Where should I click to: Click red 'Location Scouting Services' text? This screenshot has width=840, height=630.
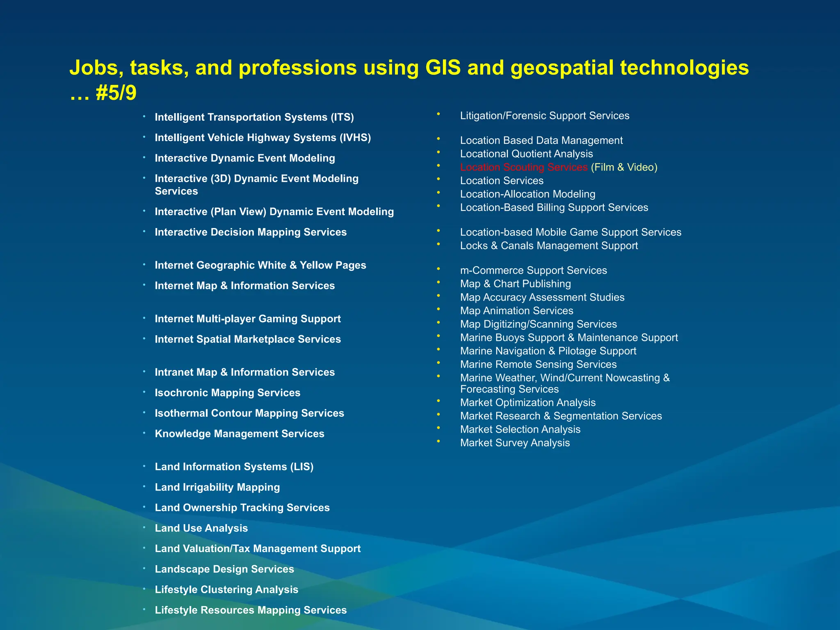click(524, 167)
